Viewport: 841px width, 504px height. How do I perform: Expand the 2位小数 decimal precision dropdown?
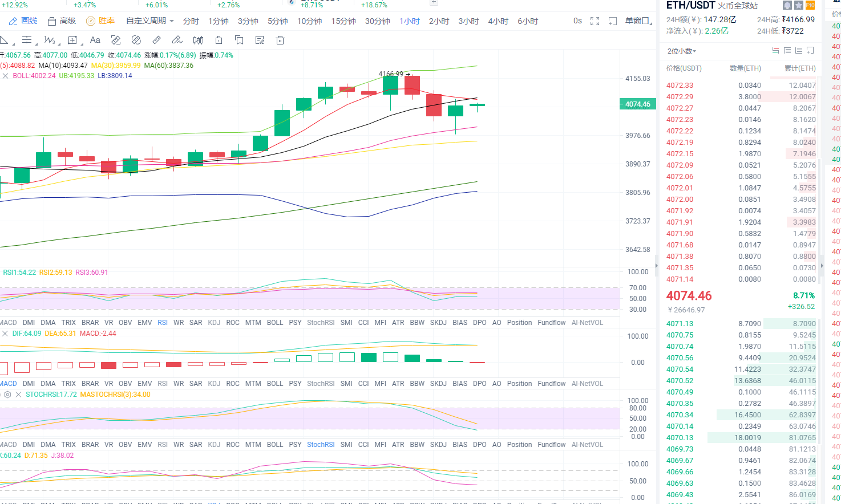tap(682, 51)
